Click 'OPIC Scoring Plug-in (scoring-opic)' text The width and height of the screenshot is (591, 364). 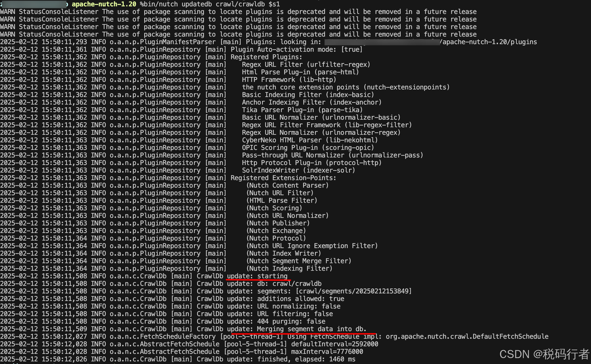point(308,148)
